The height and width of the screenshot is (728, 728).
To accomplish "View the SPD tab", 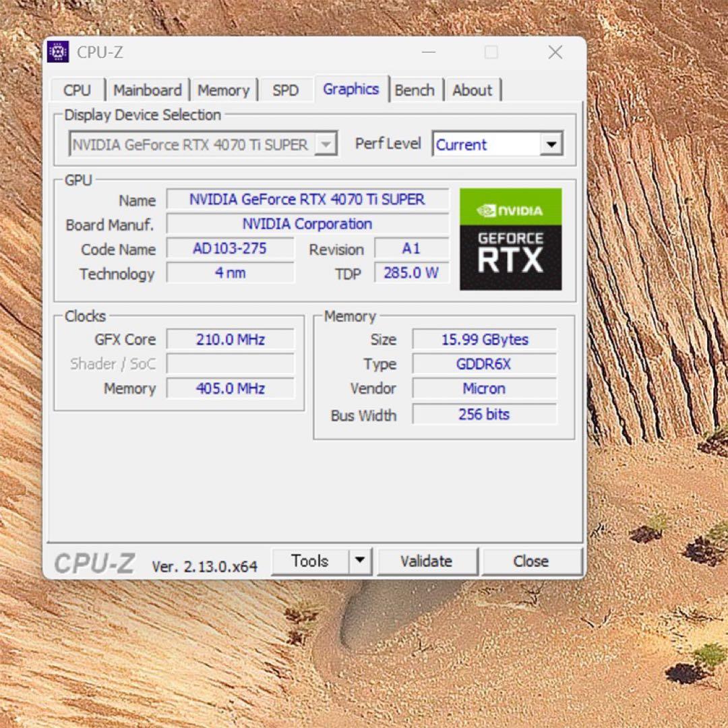I will click(285, 90).
